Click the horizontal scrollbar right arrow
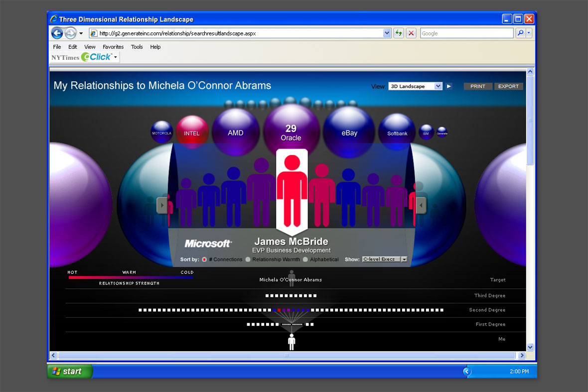The image size is (588, 392). 522,355
